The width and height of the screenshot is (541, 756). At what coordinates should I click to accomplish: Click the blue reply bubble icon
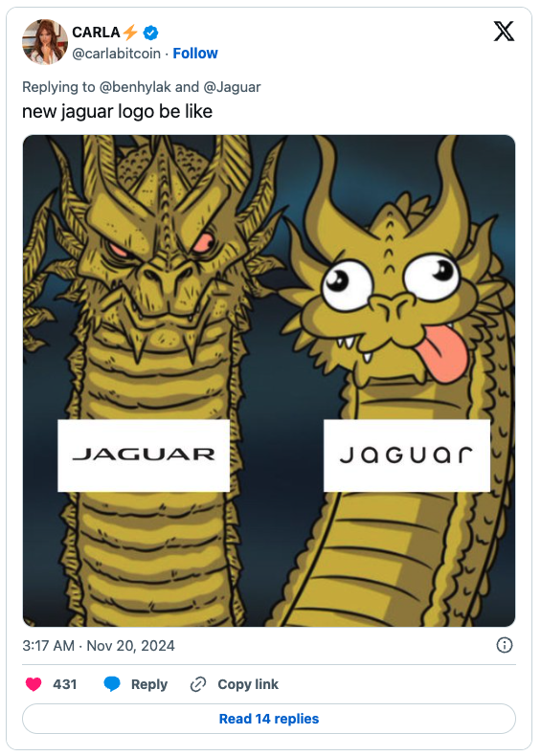pos(112,684)
